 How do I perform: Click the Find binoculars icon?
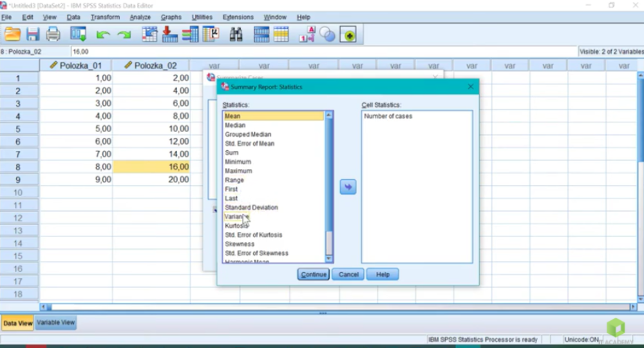pos(236,34)
